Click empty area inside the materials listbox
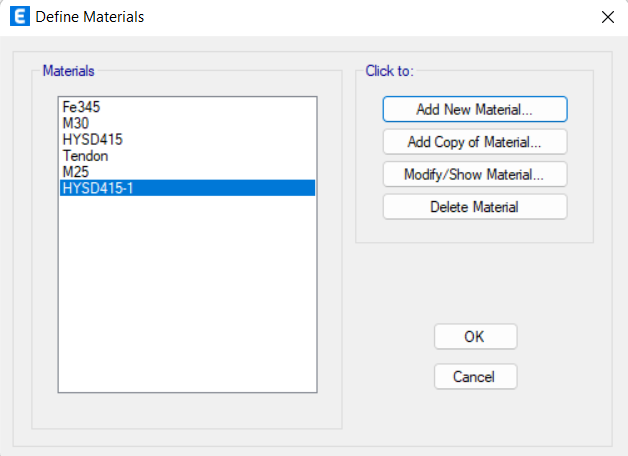Screen dimensions: 628x456 187,294
